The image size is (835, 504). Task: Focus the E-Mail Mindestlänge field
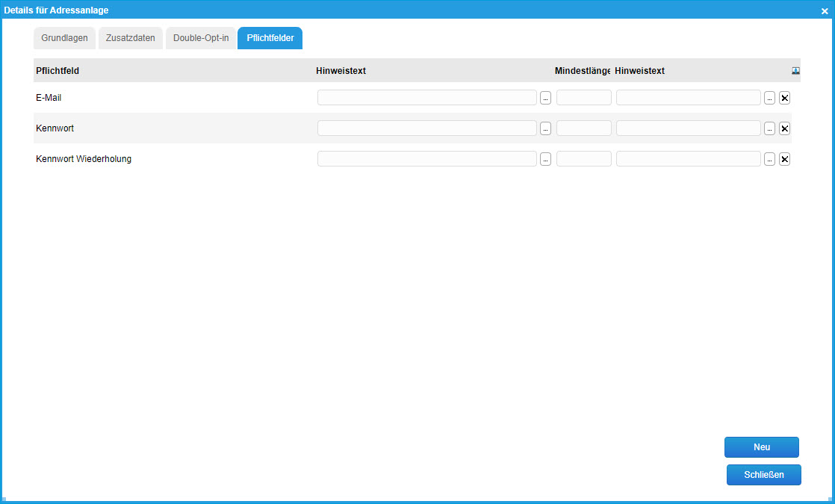coord(583,98)
